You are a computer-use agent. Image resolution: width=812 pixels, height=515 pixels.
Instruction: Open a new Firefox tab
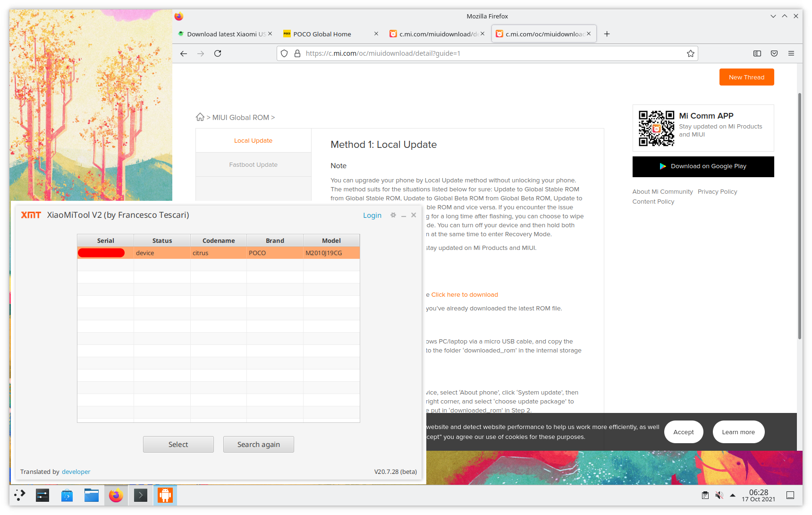pyautogui.click(x=607, y=34)
